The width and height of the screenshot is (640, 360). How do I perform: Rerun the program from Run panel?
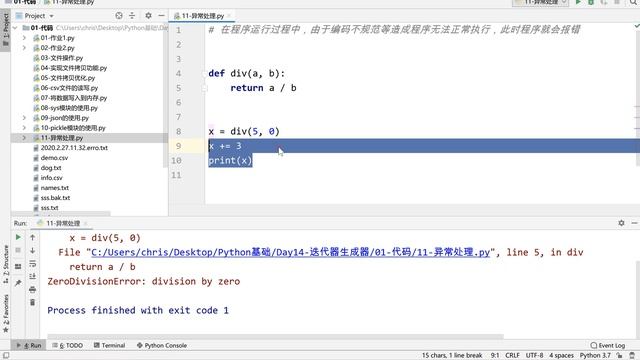(18, 237)
